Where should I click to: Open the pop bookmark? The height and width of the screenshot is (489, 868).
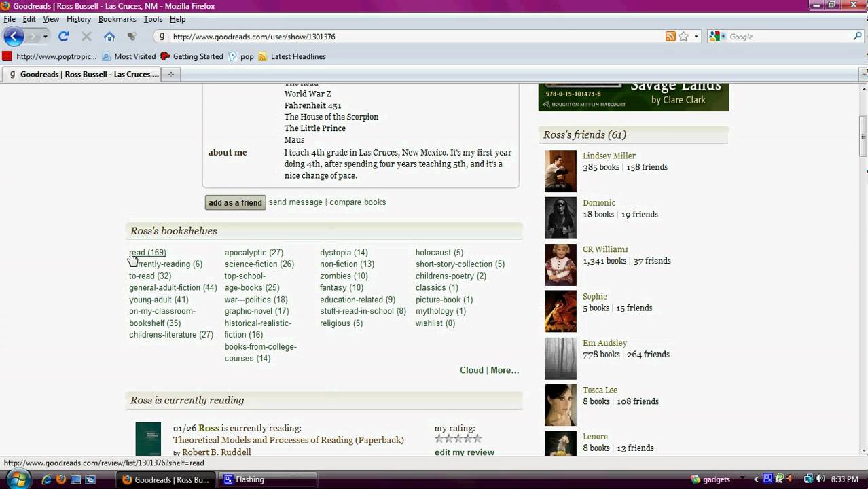[241, 56]
